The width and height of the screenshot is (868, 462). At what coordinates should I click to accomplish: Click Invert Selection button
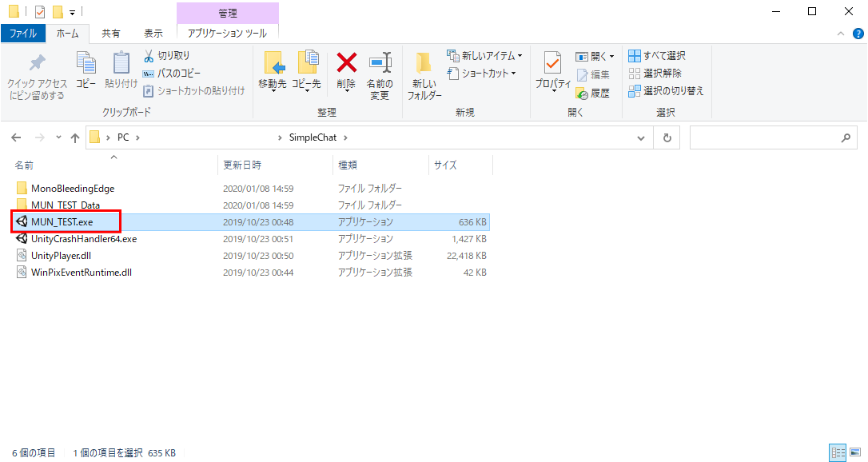coord(666,91)
